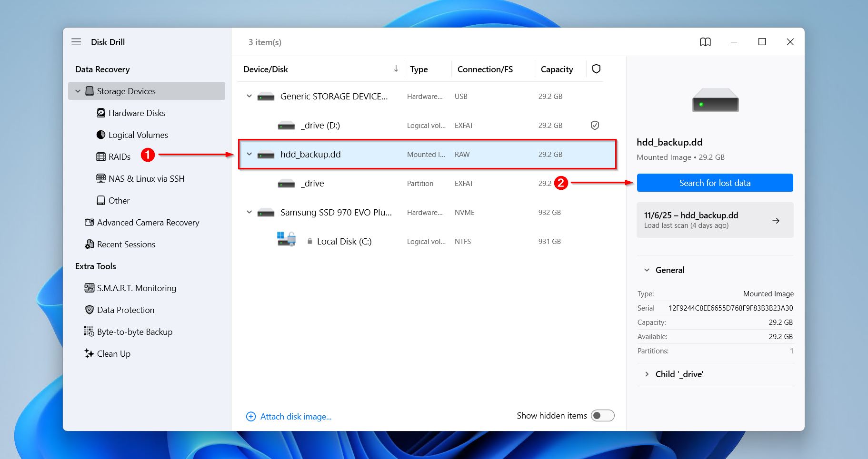Image resolution: width=868 pixels, height=459 pixels.
Task: Load last scan of hdd_backup.dd
Action: click(x=715, y=220)
